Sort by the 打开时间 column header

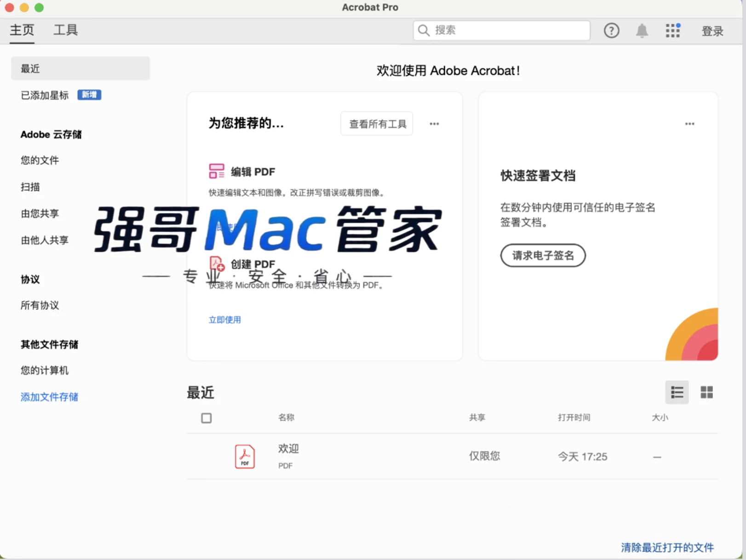point(574,417)
